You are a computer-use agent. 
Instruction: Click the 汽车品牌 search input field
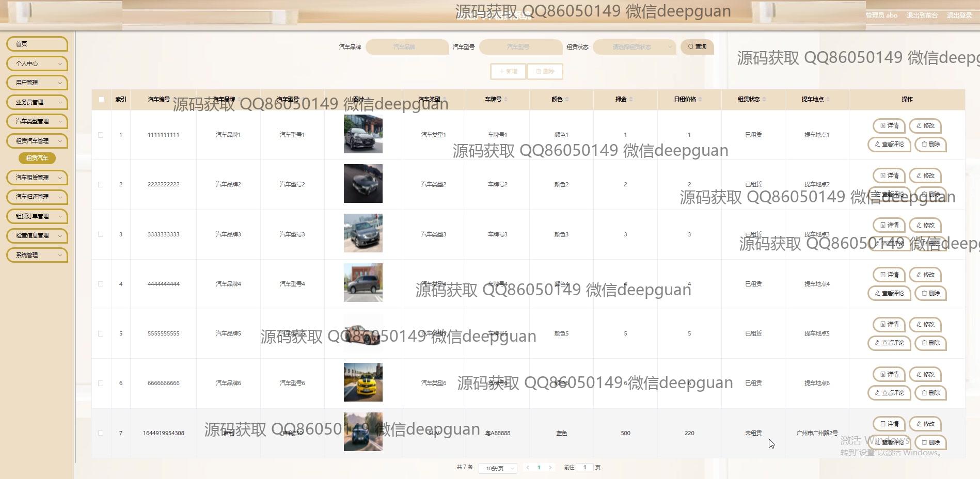[x=407, y=47]
